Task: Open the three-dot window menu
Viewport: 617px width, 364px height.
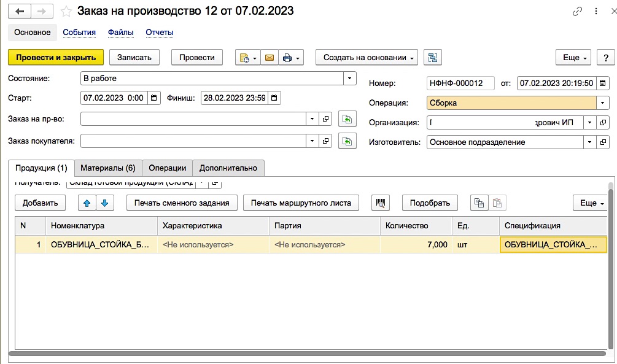Action: pos(596,12)
